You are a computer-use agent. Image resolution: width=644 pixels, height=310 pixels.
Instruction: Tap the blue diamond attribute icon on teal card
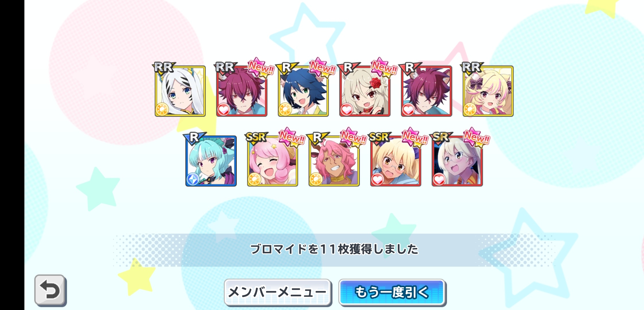coord(193,179)
